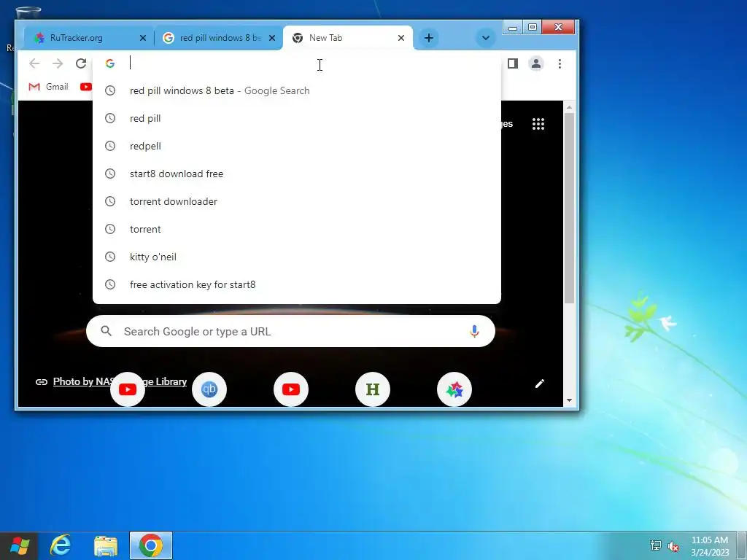Screen dimensions: 747x560
Task: Click the 'Search Google or type a URL' box
Action: [290, 331]
